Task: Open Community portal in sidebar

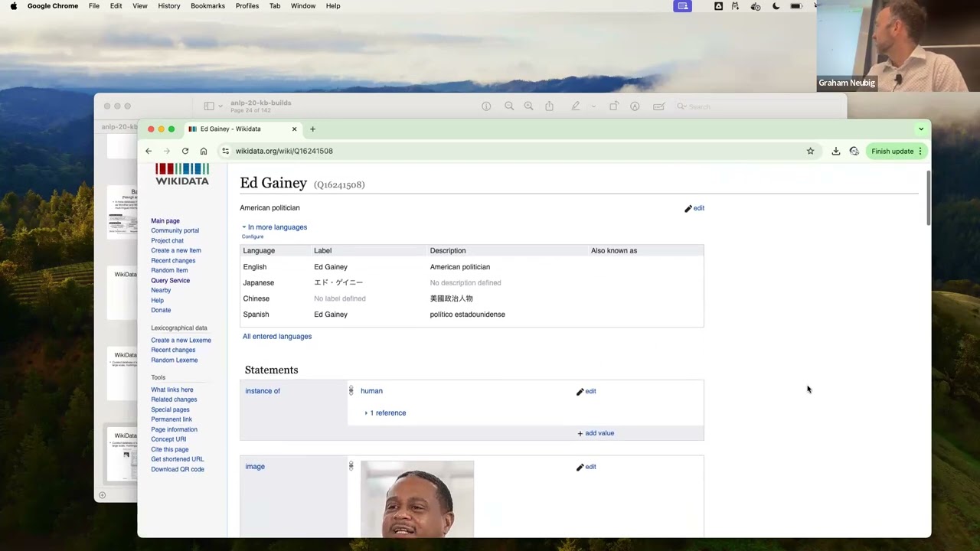Action: coord(175,230)
